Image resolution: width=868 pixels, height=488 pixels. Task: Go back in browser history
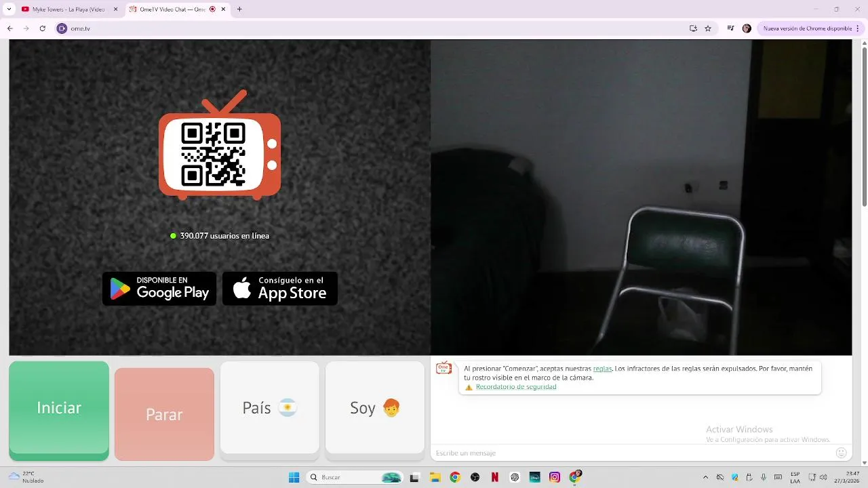(9, 28)
